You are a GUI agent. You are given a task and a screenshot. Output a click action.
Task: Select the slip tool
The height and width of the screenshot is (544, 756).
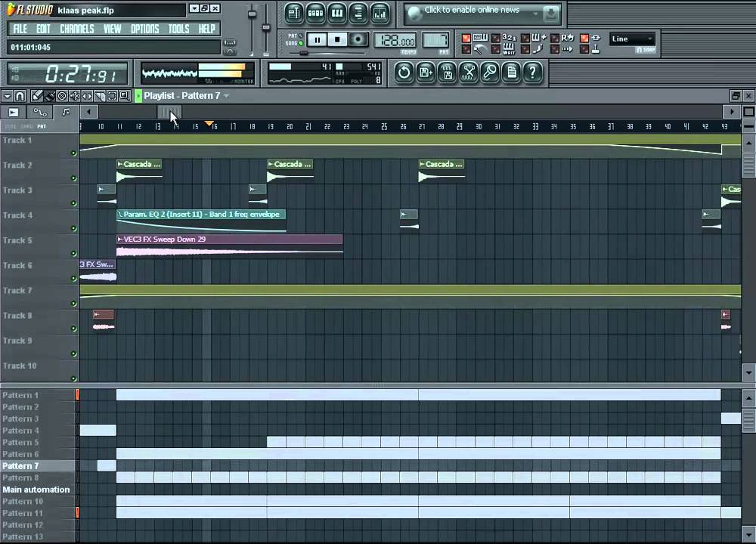[x=87, y=96]
